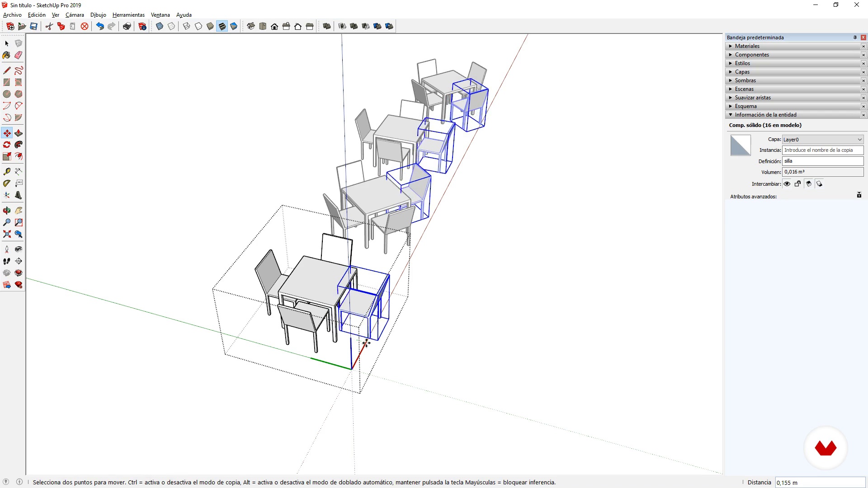This screenshot has height=488, width=868.
Task: Toggle X-Ray face style
Action: [160, 26]
